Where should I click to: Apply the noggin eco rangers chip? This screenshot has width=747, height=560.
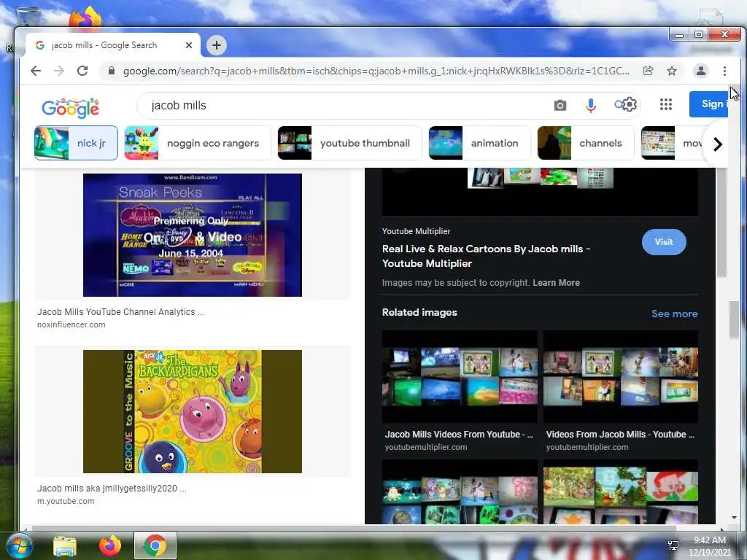pos(197,143)
